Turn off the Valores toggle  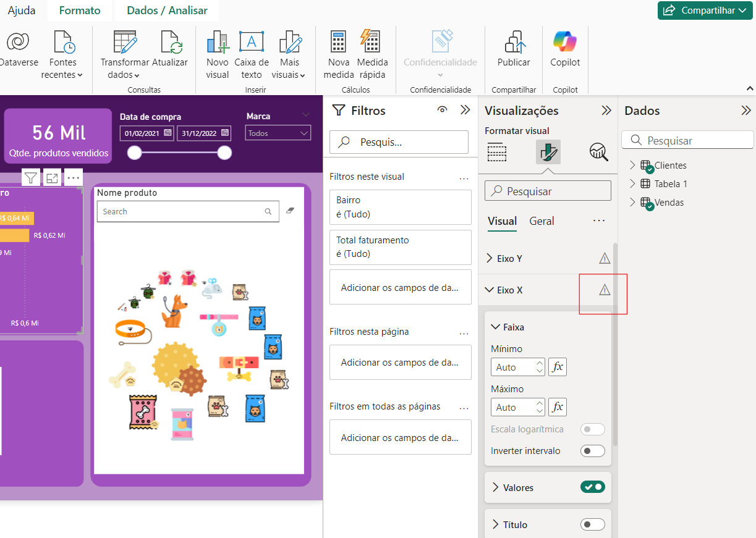click(592, 487)
